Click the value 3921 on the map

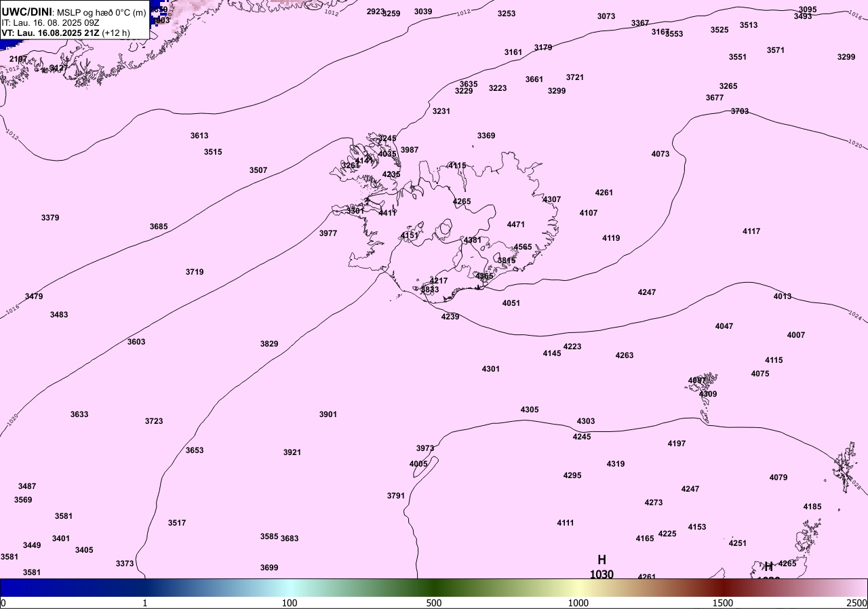pyautogui.click(x=292, y=452)
